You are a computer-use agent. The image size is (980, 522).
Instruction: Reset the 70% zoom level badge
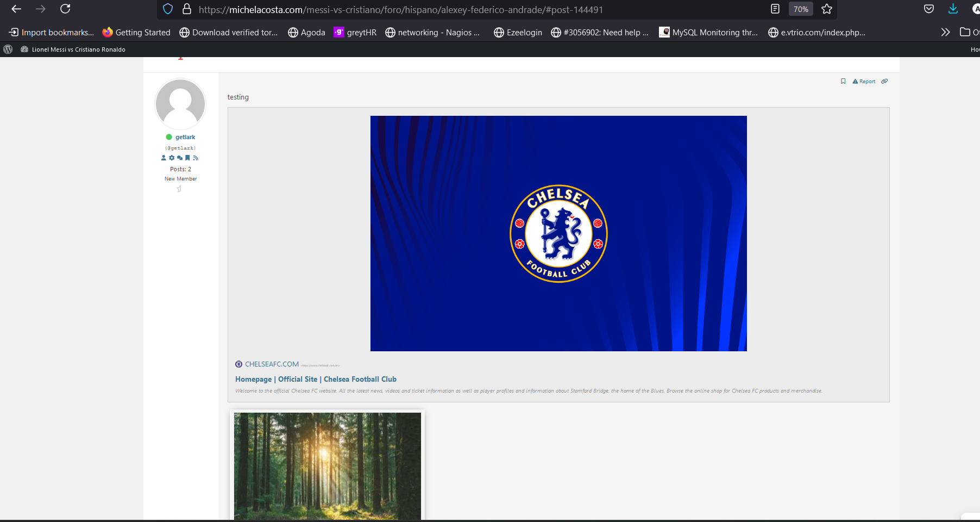tap(801, 9)
